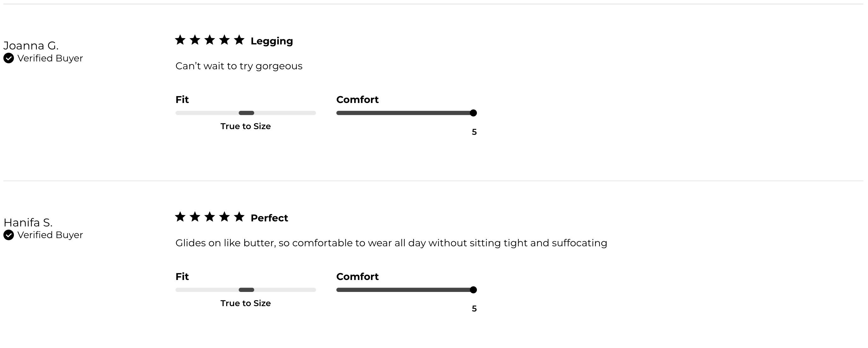868x348 pixels.
Task: Click the Comfort label in Hanifa's review
Action: [x=357, y=277]
